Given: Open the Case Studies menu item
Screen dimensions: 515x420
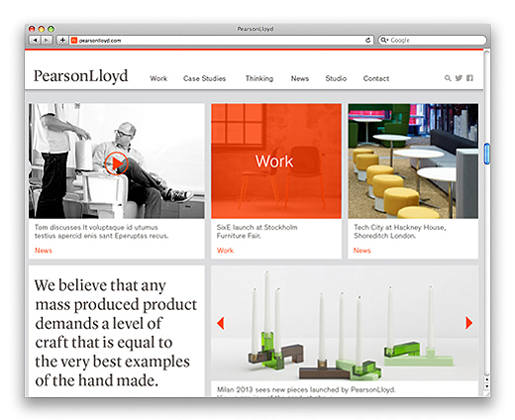Looking at the screenshot, I should [204, 78].
